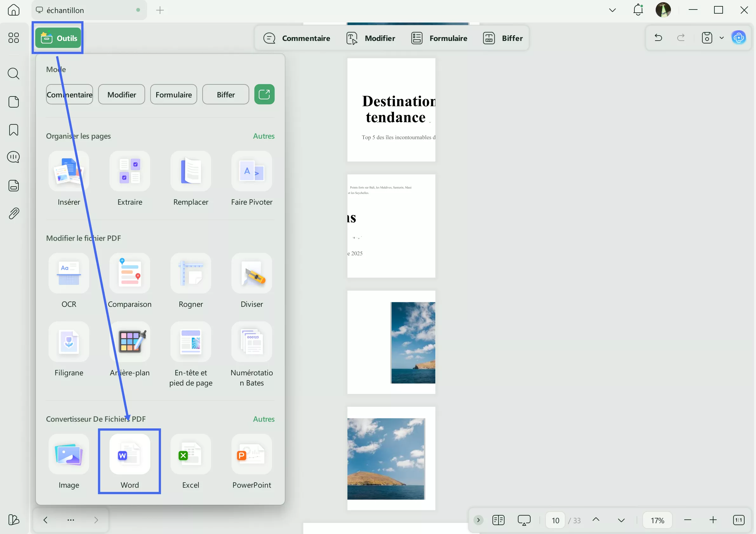Image resolution: width=756 pixels, height=534 pixels.
Task: Click the Rogner crop tool icon
Action: (191, 273)
